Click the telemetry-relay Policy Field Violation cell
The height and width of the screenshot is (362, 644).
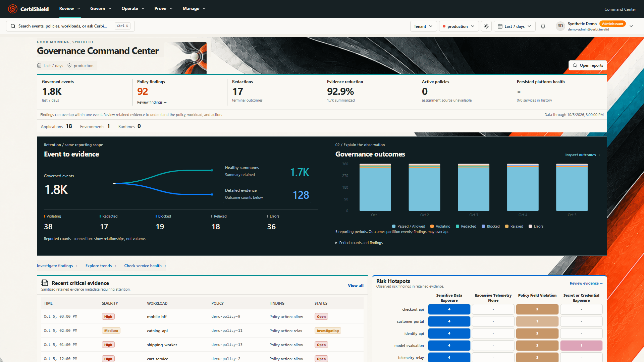click(537, 357)
